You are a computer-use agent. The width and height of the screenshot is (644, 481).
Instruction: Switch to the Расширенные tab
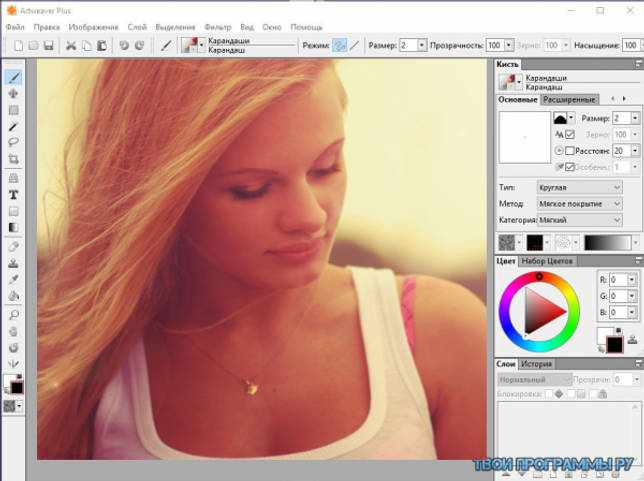[x=569, y=99]
